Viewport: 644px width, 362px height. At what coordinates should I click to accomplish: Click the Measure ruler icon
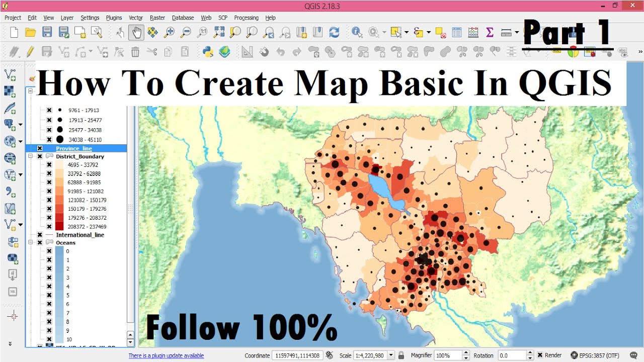[x=507, y=33]
